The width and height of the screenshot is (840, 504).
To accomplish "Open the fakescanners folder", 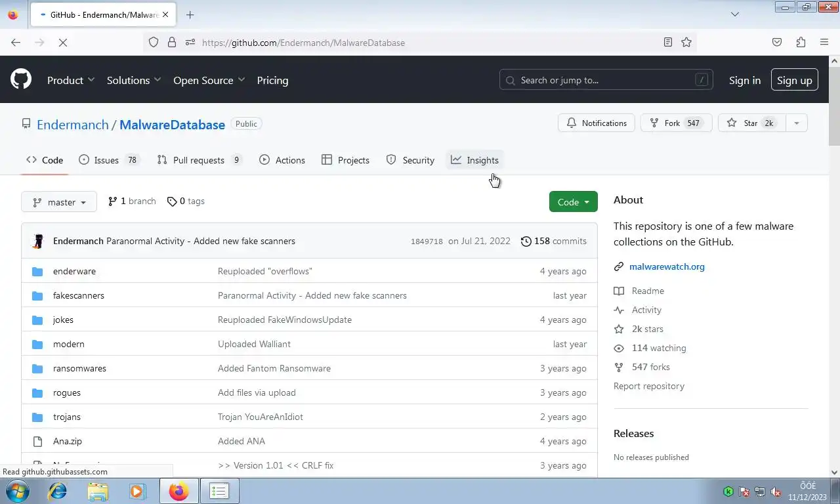I will (79, 295).
